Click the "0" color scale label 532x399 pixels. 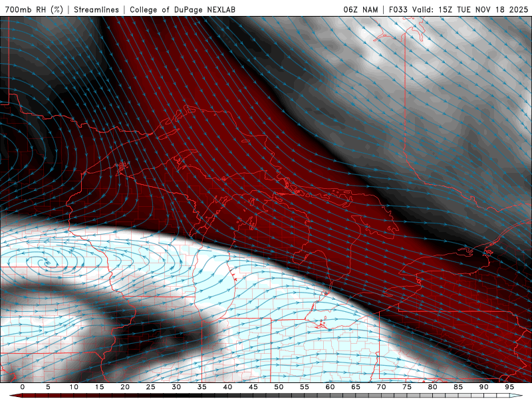pos(23,387)
